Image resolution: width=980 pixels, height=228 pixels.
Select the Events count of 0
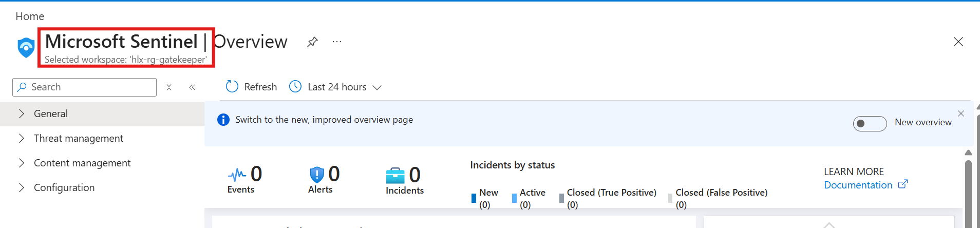[256, 174]
